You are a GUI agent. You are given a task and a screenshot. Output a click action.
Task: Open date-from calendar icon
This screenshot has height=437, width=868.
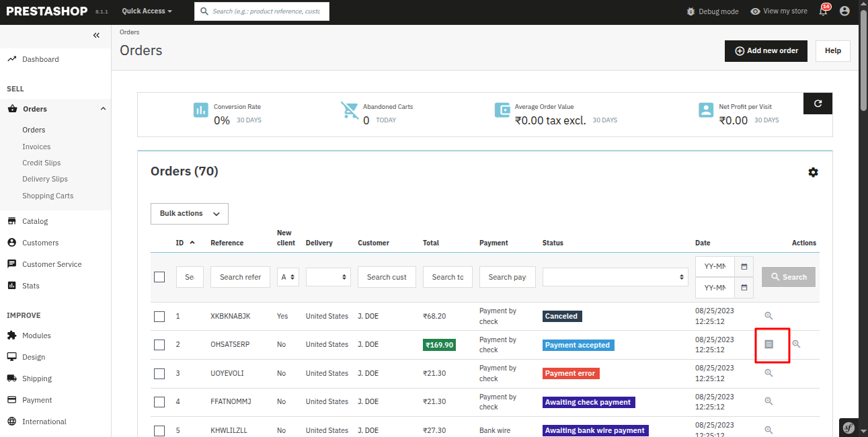744,266
